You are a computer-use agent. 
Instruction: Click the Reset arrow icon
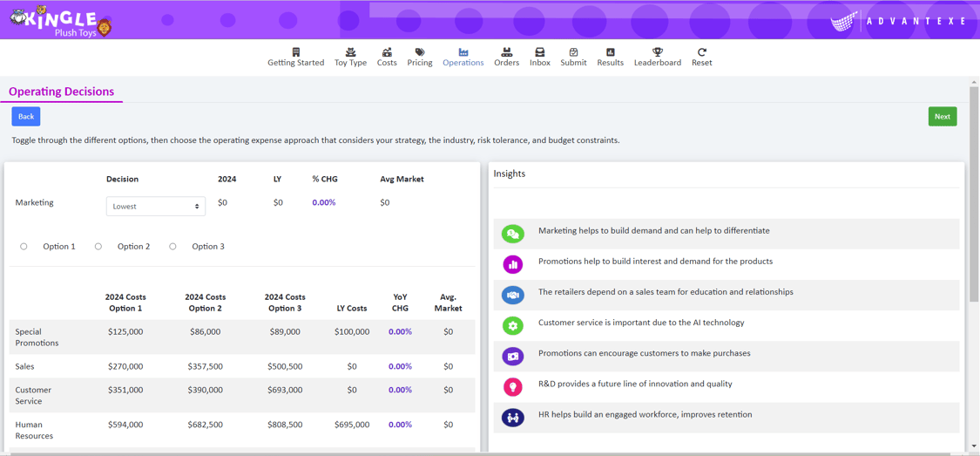[x=702, y=52]
